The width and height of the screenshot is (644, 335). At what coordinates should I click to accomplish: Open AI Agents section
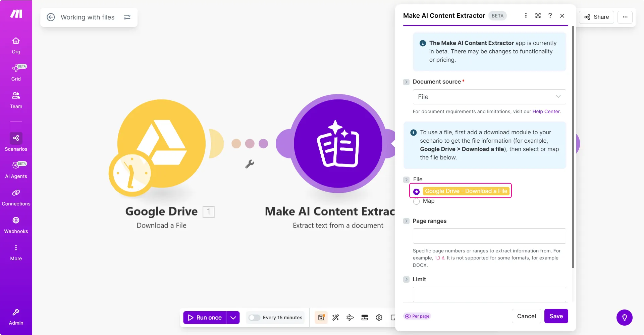pyautogui.click(x=16, y=170)
